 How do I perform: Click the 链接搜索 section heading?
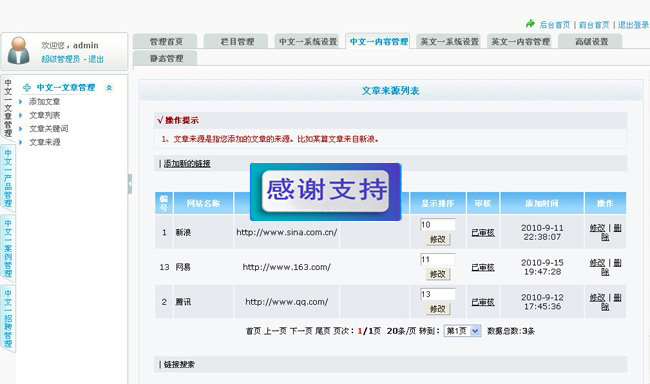[x=179, y=365]
